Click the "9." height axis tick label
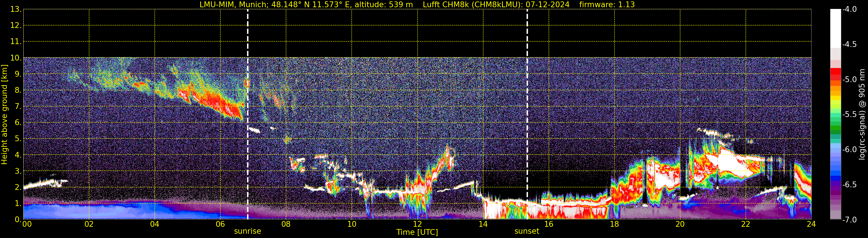The width and height of the screenshot is (868, 238). click(18, 74)
